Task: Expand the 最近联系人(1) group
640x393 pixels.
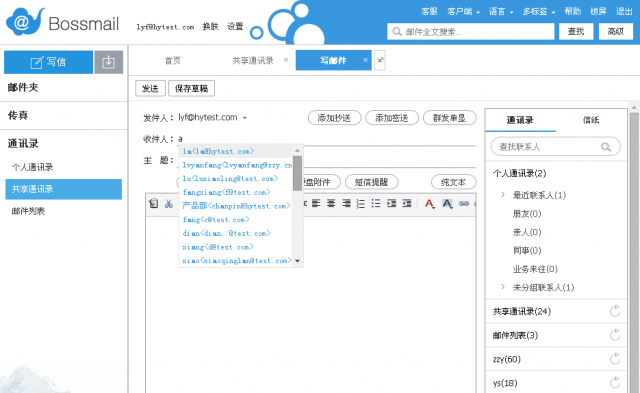Action: 503,195
